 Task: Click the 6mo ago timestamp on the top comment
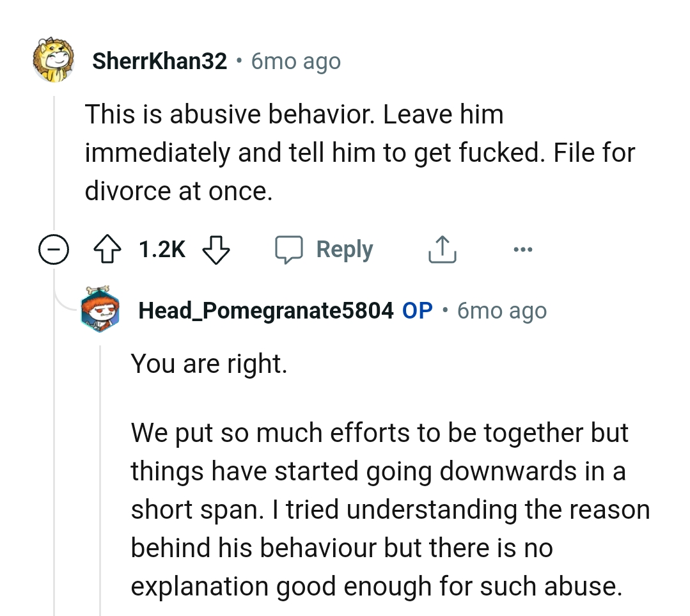pyautogui.click(x=295, y=61)
